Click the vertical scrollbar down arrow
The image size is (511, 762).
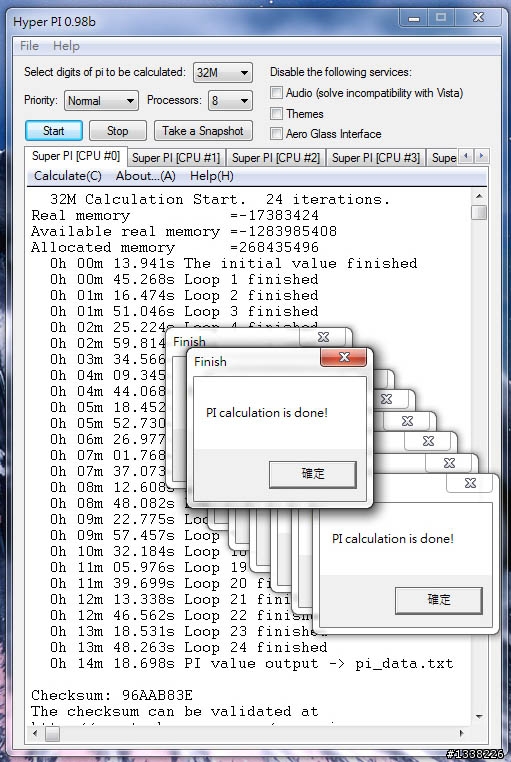[x=479, y=716]
